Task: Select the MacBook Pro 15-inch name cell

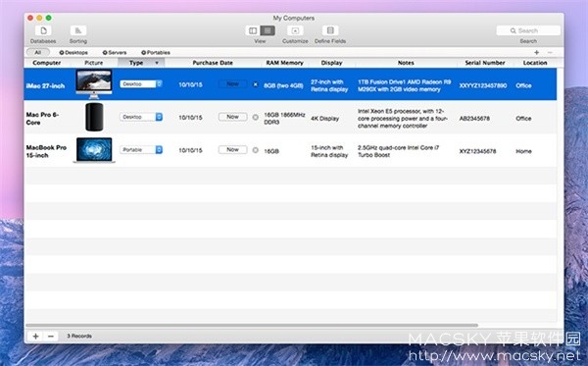Action: [46, 151]
